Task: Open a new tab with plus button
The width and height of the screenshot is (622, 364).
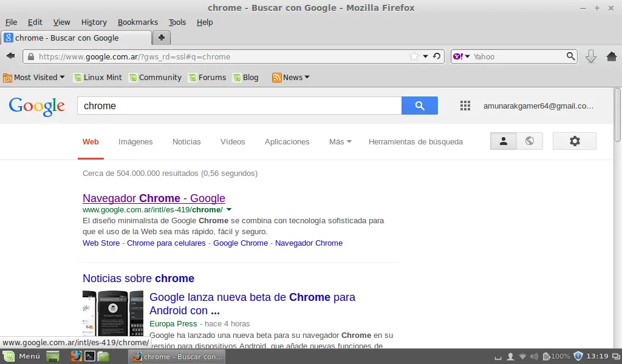Action: pyautogui.click(x=162, y=38)
